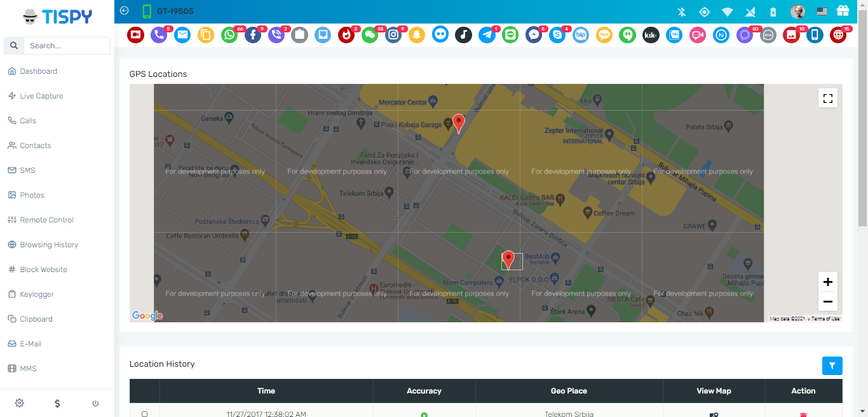Click the back arrow in the header
Viewport: 868px width, 417px height.
pyautogui.click(x=124, y=11)
